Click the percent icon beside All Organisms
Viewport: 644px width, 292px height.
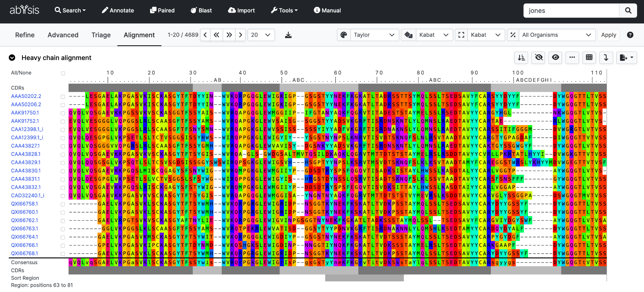(x=513, y=35)
